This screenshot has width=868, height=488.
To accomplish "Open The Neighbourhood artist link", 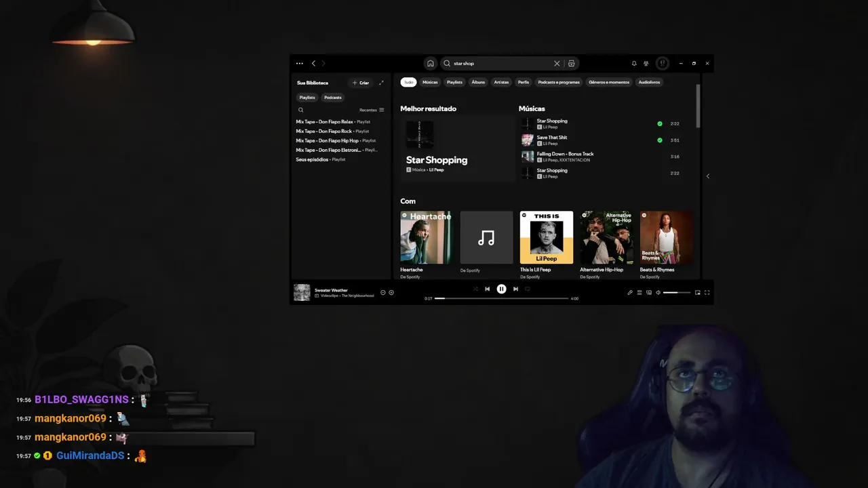I will point(357,296).
